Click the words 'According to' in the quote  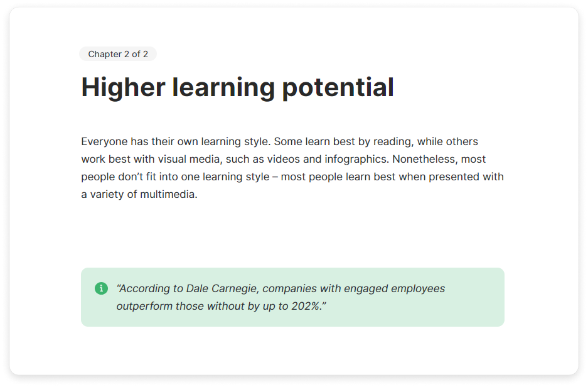tap(151, 288)
